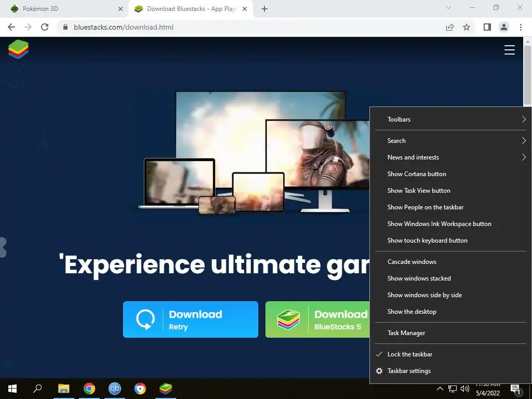The width and height of the screenshot is (532, 399).
Task: Open the Windows Start button
Action: point(12,389)
